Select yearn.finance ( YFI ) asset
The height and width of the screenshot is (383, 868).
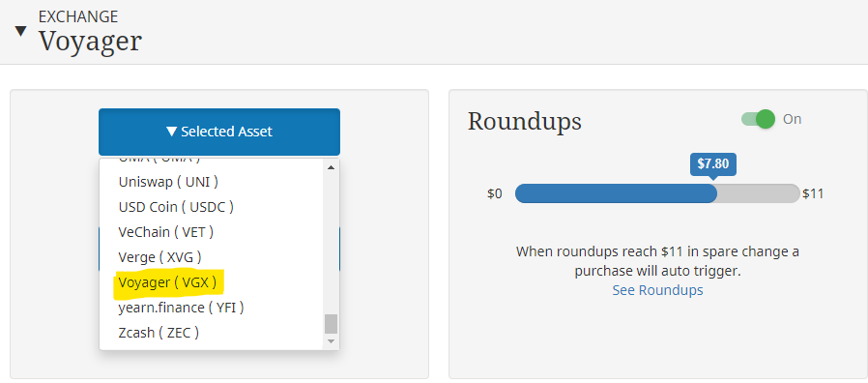(x=181, y=308)
